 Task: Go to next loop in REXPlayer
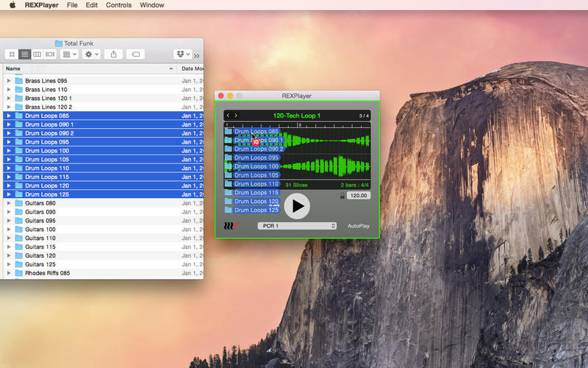click(236, 116)
